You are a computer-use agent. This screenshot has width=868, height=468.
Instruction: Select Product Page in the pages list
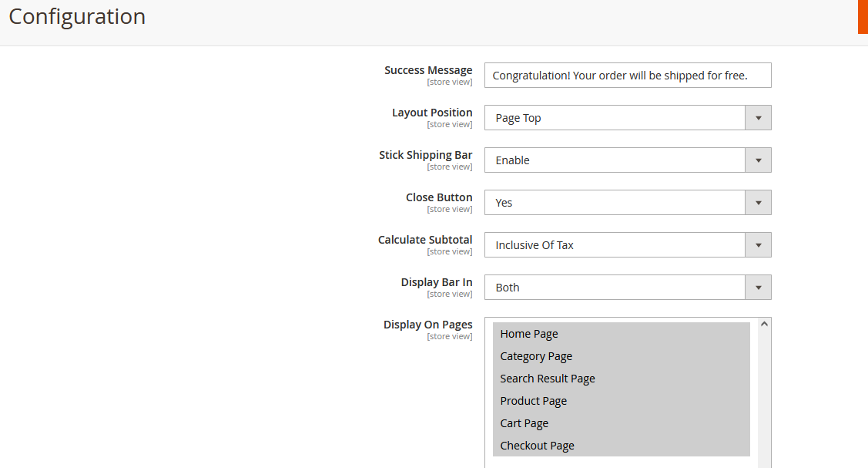621,401
